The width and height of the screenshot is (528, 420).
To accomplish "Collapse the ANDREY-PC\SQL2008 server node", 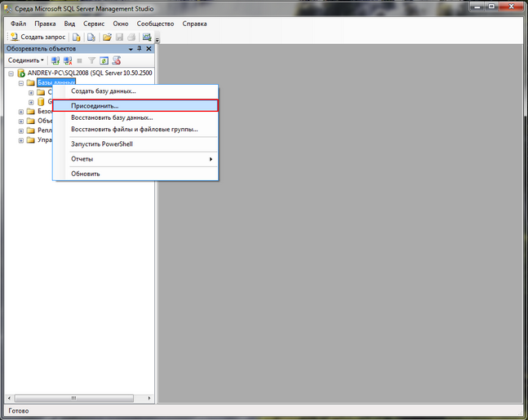I will (11, 73).
